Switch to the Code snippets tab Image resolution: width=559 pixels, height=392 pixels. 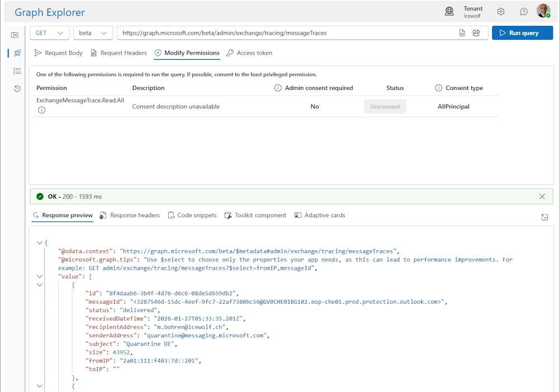point(192,216)
